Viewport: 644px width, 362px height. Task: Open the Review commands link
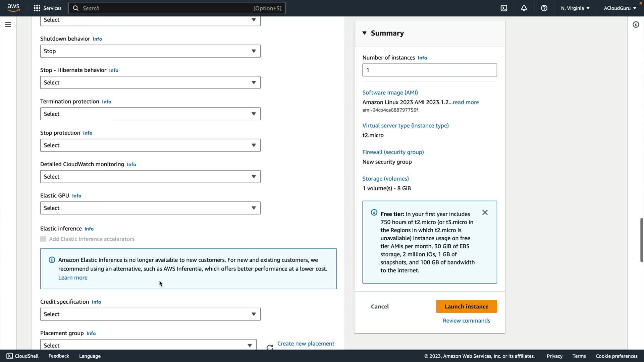[466, 320]
